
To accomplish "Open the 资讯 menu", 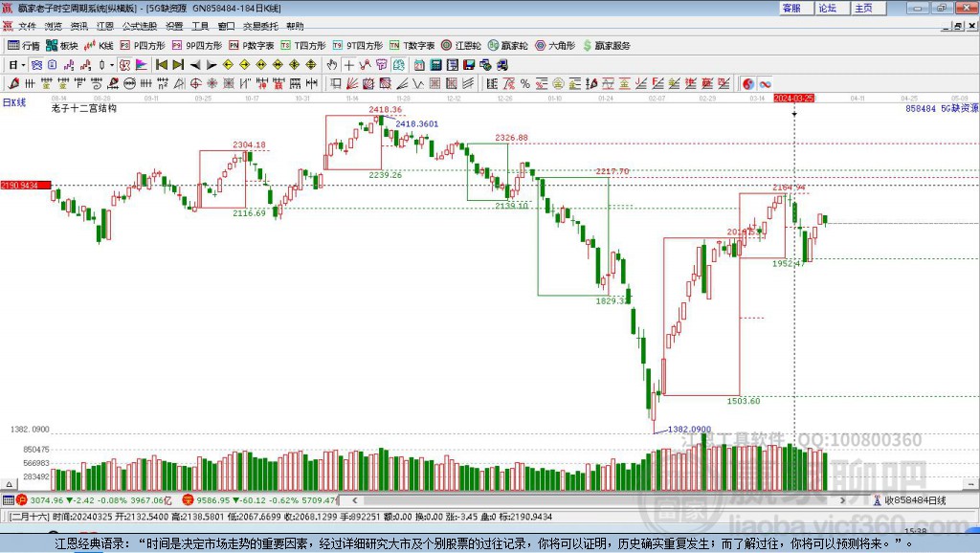I will [x=78, y=26].
